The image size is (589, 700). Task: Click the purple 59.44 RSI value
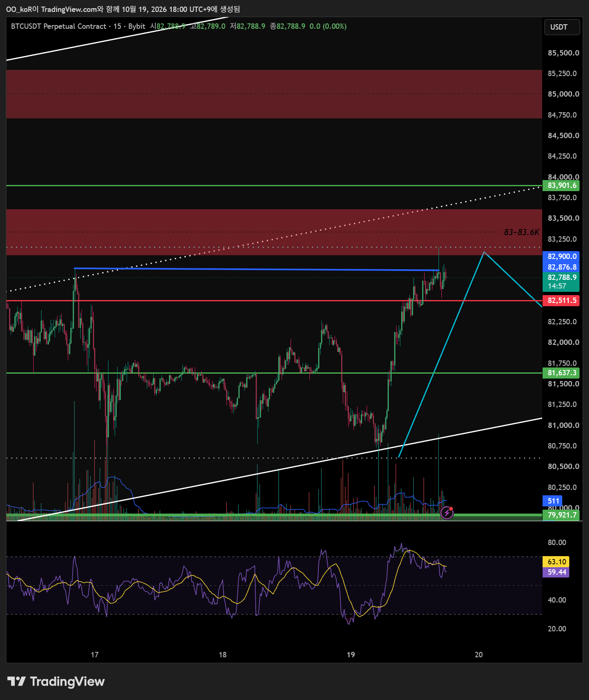coord(557,572)
